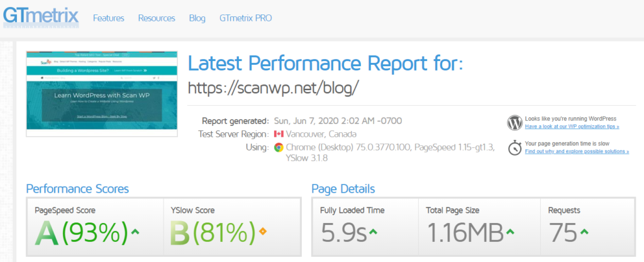Image resolution: width=644 pixels, height=262 pixels.
Task: Click the 'Performance Scores' heading
Action: click(77, 189)
